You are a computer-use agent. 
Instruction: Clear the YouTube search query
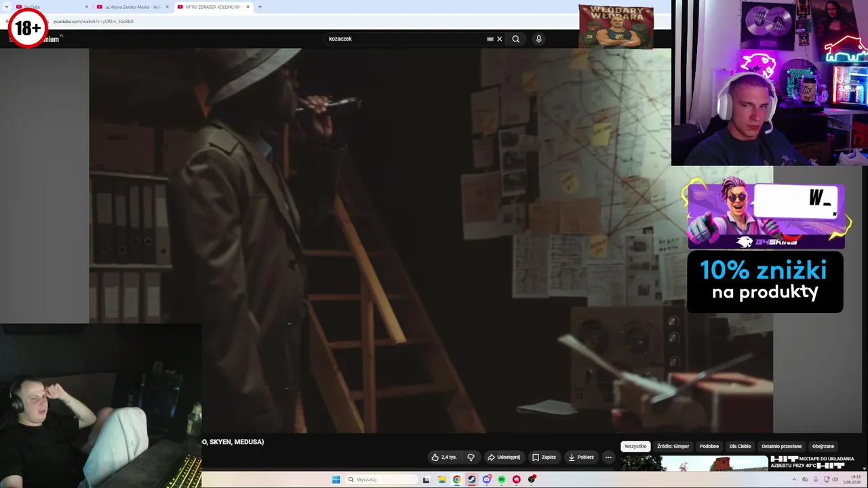point(500,39)
